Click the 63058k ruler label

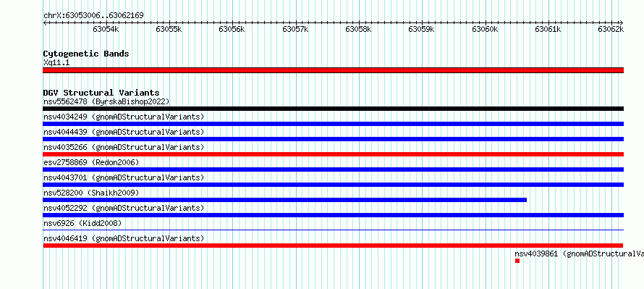359,29
